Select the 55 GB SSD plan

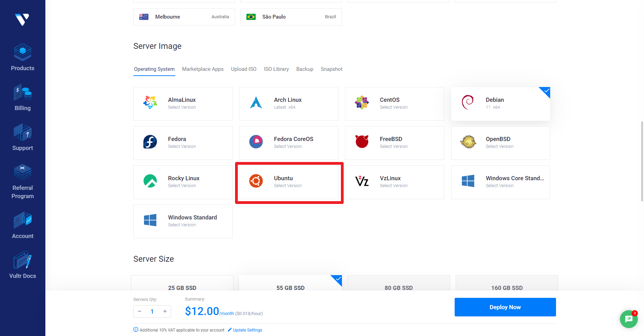(x=290, y=283)
